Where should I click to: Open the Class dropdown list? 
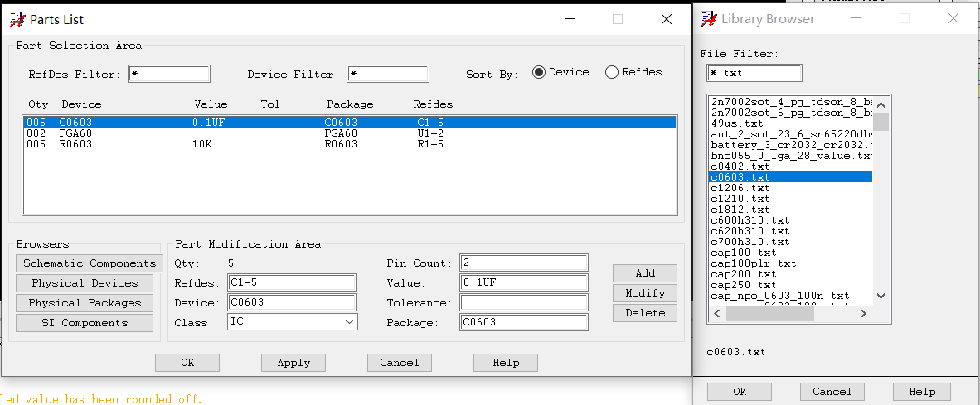pos(349,322)
